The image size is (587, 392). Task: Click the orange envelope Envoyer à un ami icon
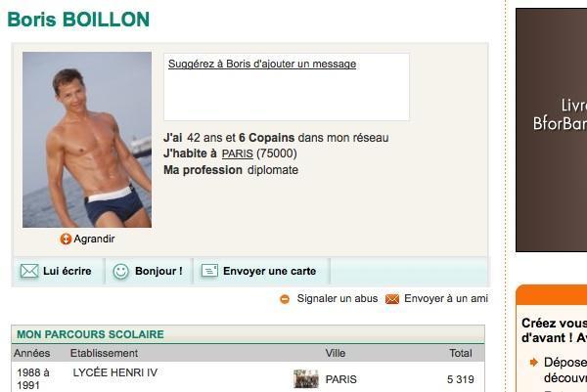click(x=392, y=299)
